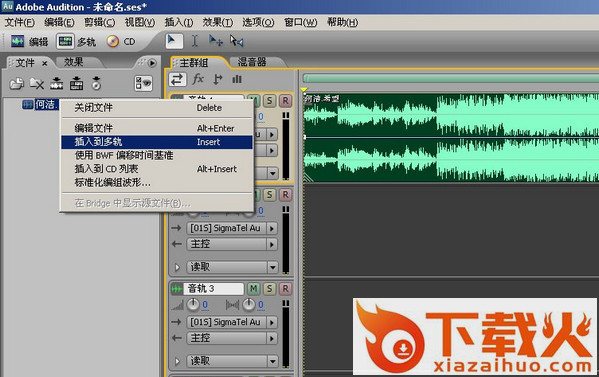Click the output arrow icon on track 2
599x377 pixels.
click(176, 244)
